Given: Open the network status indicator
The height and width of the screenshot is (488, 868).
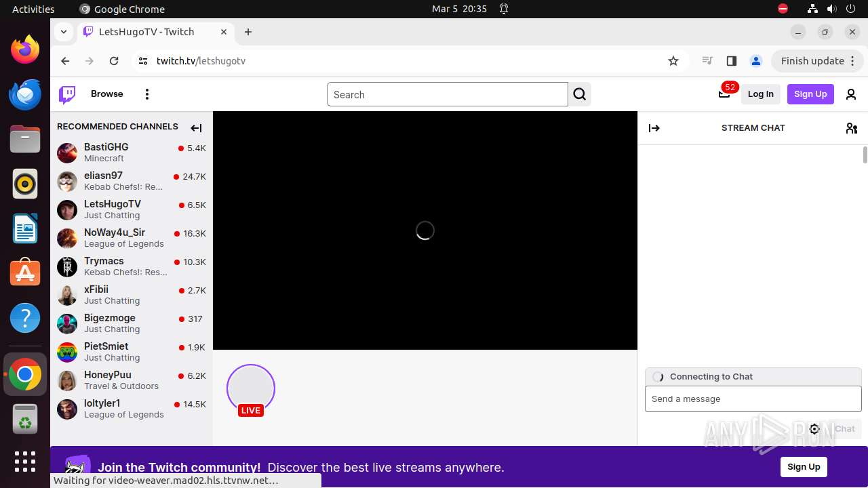Looking at the screenshot, I should coord(812,9).
